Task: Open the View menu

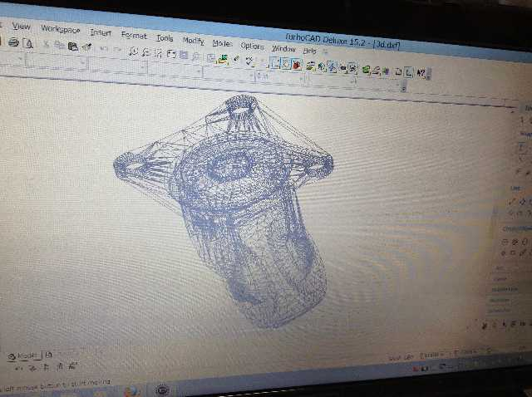Action: (21, 27)
